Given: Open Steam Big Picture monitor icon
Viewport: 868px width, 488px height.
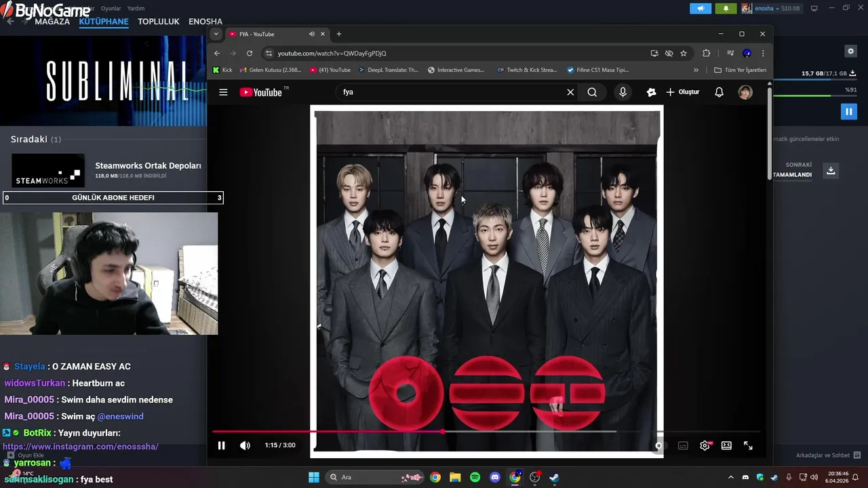Looking at the screenshot, I should (x=814, y=8).
